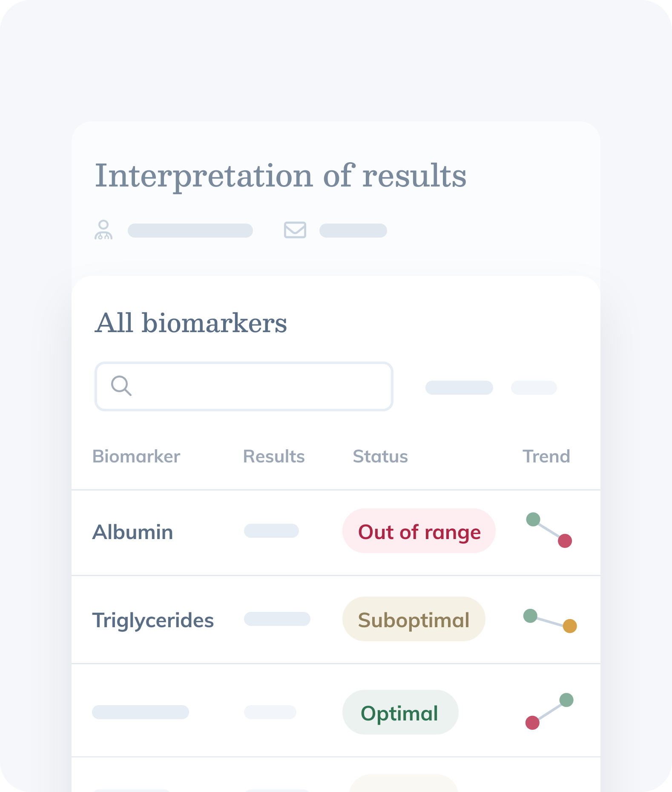Click the lighter filter pill beside search

tap(534, 388)
